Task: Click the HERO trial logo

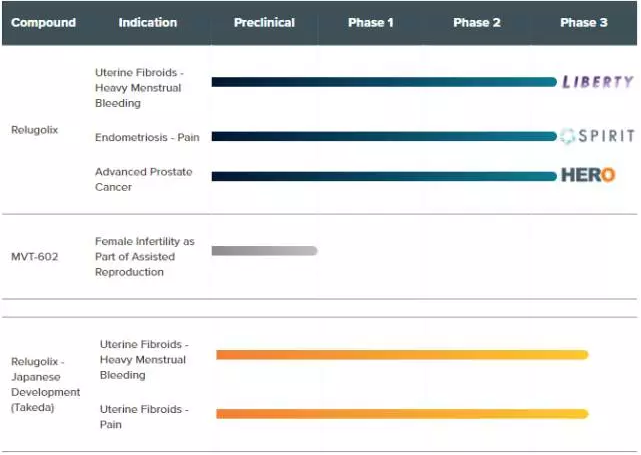Action: tap(588, 175)
